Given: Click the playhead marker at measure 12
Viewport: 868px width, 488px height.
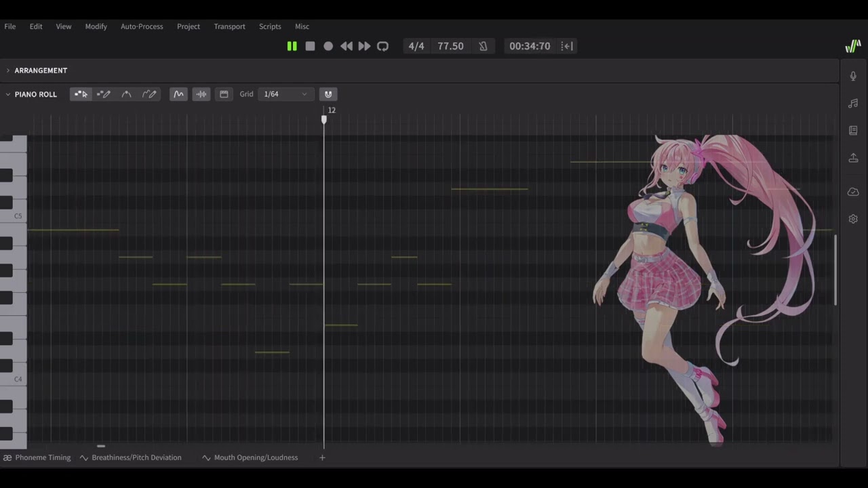Looking at the screenshot, I should 324,119.
